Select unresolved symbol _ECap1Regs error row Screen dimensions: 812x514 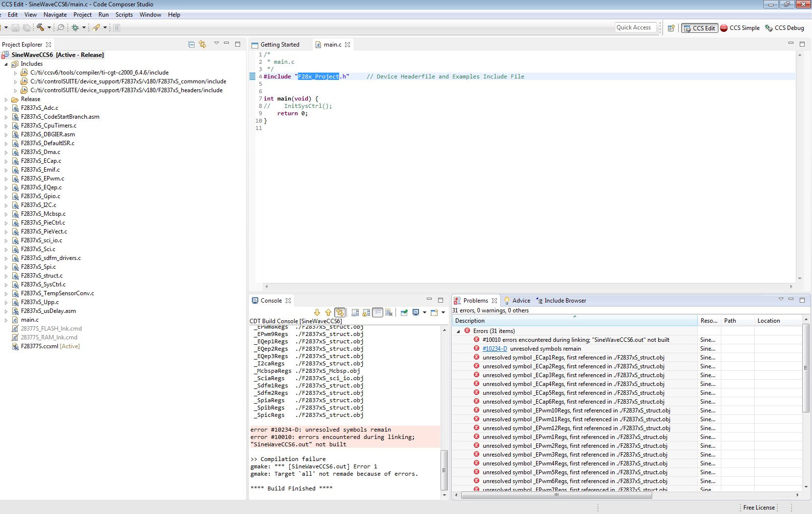[573, 358]
